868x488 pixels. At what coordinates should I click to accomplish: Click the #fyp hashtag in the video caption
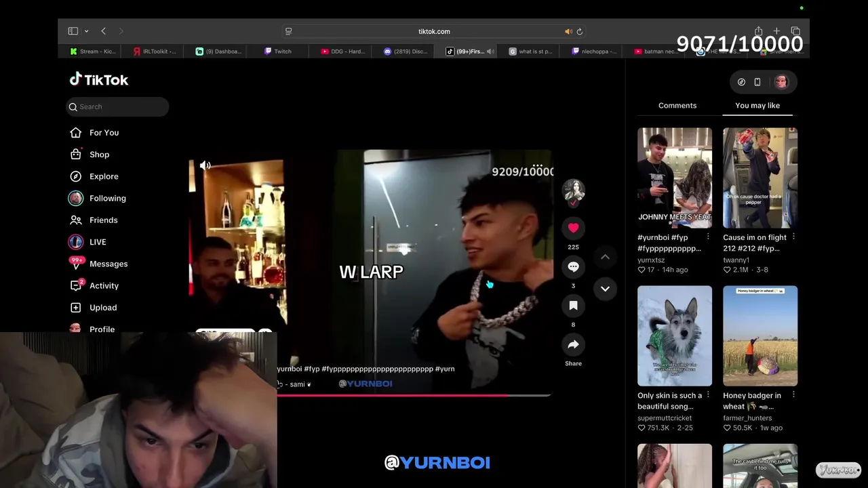pos(312,369)
